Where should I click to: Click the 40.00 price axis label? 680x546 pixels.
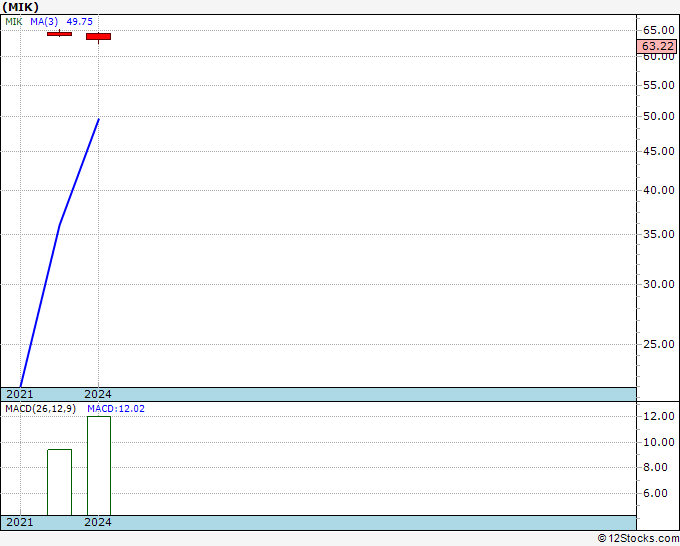tap(659, 190)
